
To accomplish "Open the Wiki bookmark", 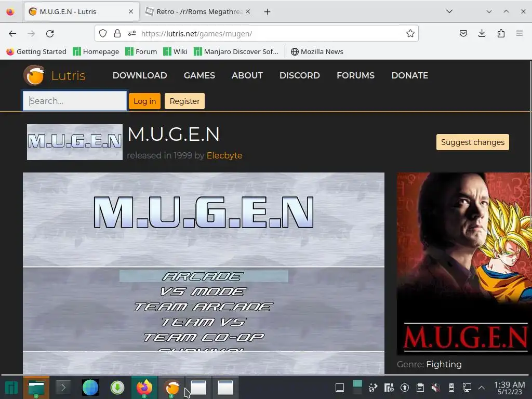I will point(175,51).
